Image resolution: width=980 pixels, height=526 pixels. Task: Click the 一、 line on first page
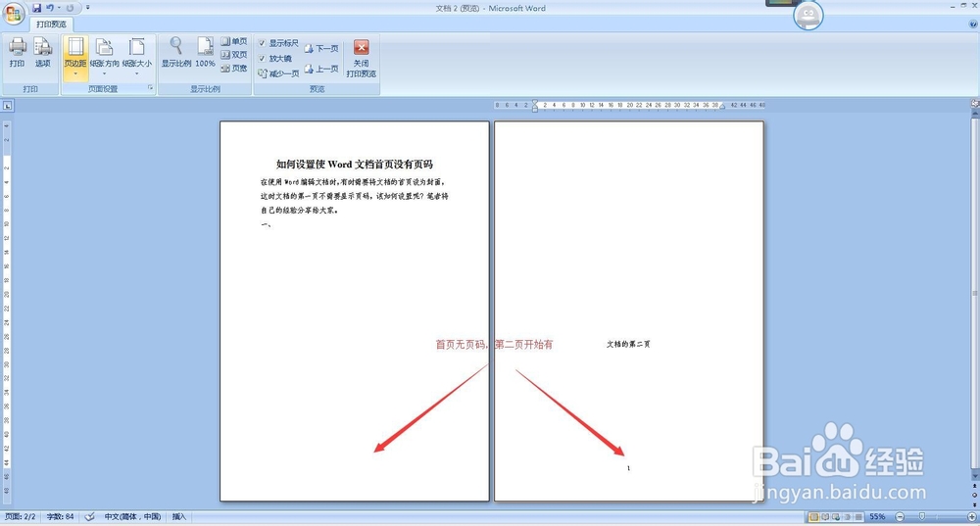point(267,224)
